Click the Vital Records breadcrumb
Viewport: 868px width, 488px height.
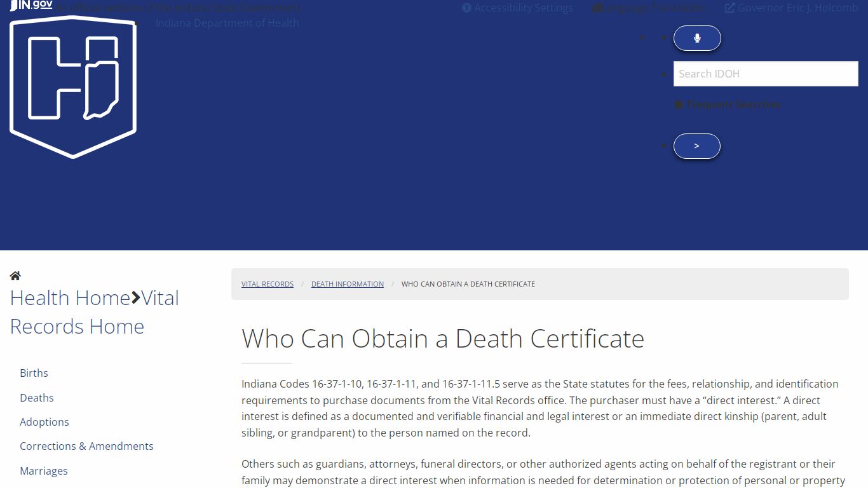(268, 284)
